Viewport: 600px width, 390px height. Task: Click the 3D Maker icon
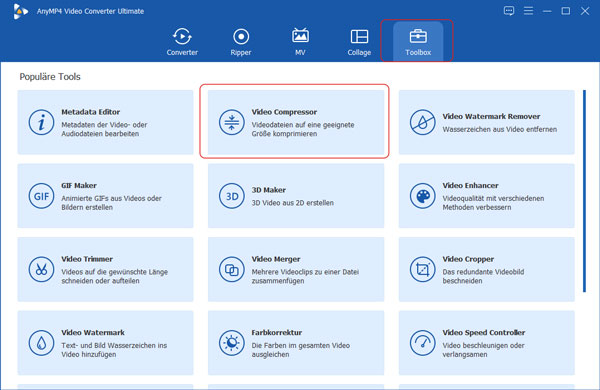point(232,196)
